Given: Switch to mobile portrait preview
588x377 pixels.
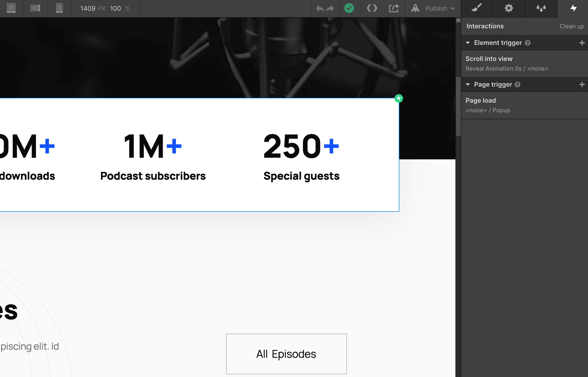Looking at the screenshot, I should [x=59, y=8].
